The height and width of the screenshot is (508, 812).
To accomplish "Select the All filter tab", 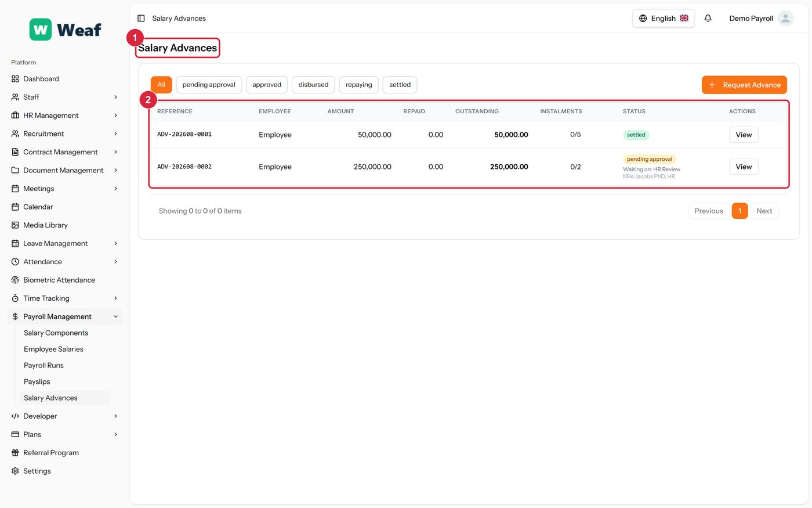I will click(161, 85).
